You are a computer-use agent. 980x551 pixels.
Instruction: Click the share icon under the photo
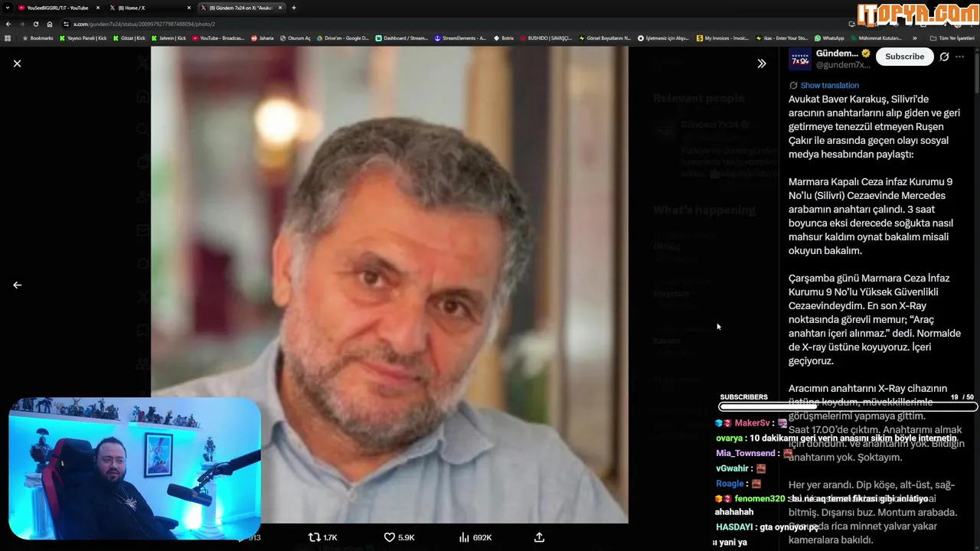(539, 537)
